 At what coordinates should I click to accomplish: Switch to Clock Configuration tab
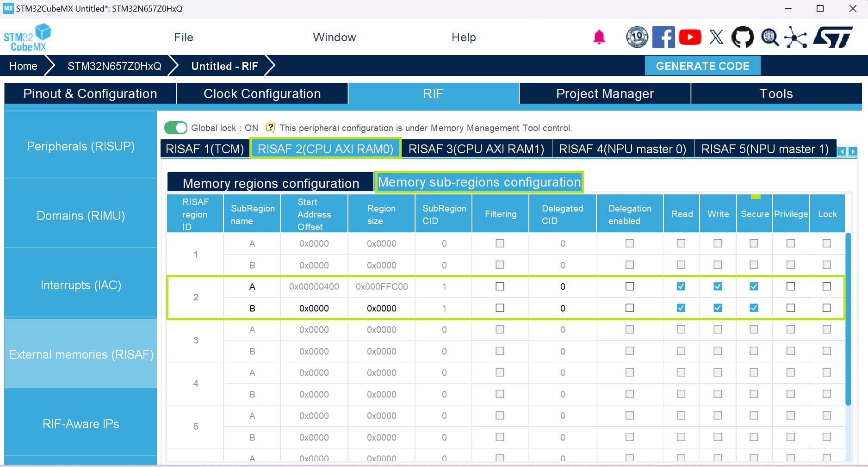coord(262,93)
